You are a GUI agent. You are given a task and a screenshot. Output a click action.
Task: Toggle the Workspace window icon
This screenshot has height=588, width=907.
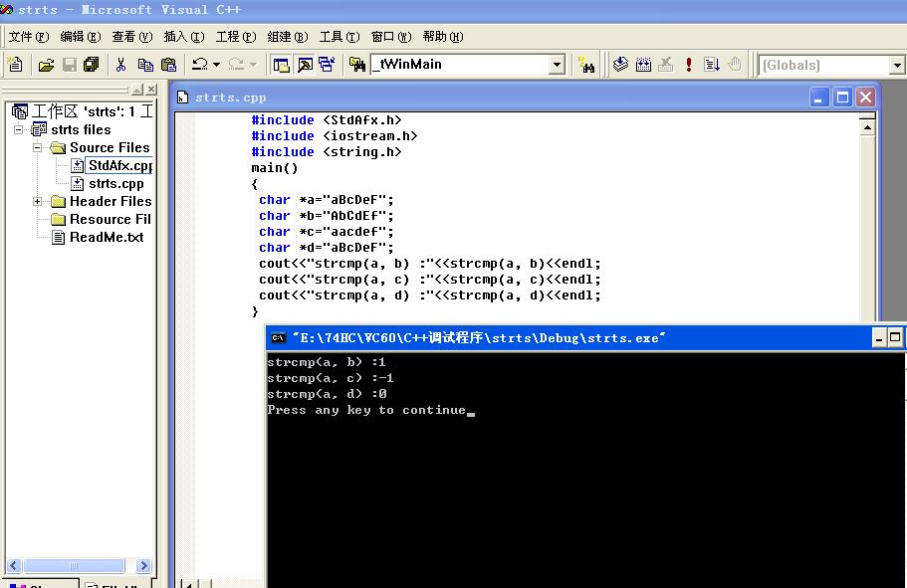coord(282,65)
